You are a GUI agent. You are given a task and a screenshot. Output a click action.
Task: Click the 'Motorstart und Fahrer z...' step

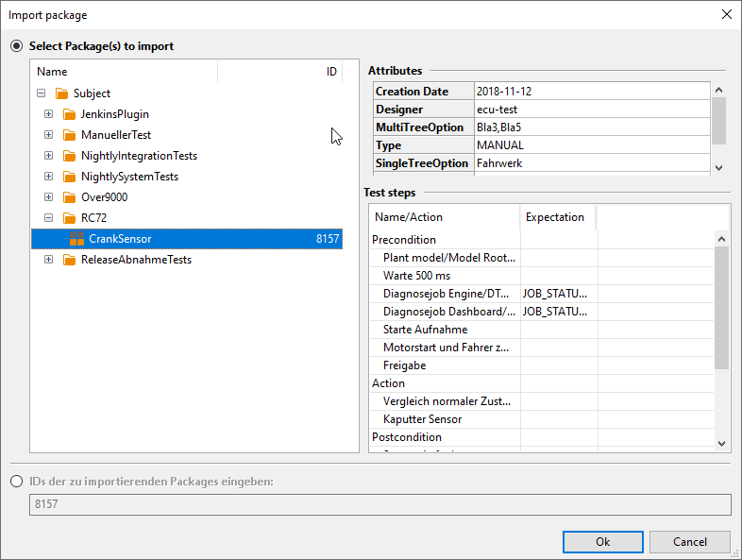click(446, 348)
